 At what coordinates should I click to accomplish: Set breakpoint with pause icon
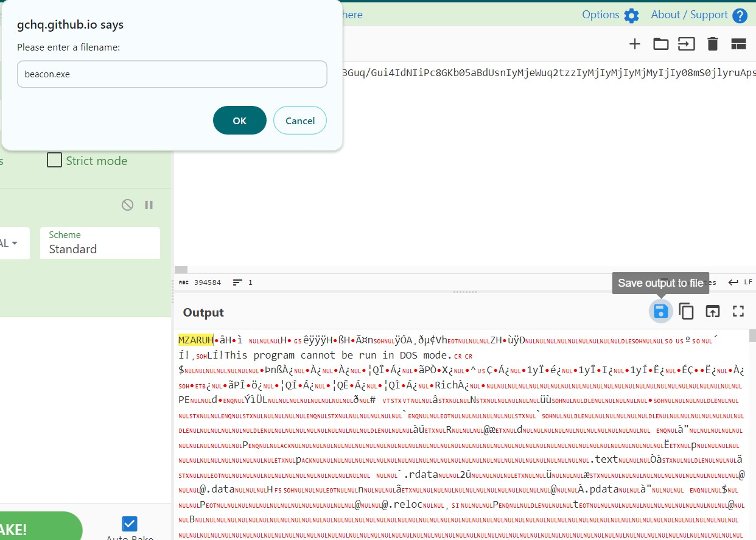point(149,205)
